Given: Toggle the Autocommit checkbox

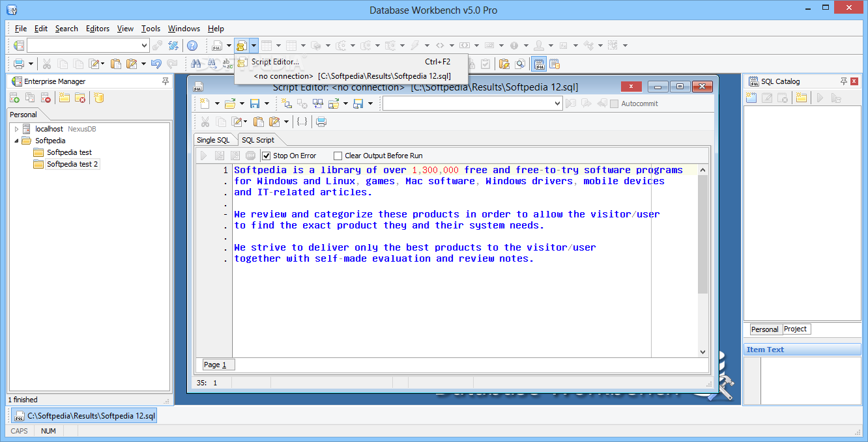Looking at the screenshot, I should 614,104.
